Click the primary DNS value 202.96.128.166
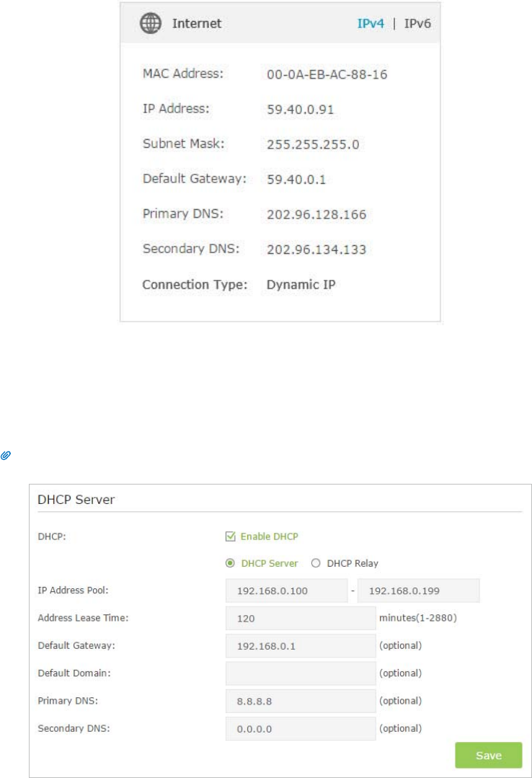 316,214
